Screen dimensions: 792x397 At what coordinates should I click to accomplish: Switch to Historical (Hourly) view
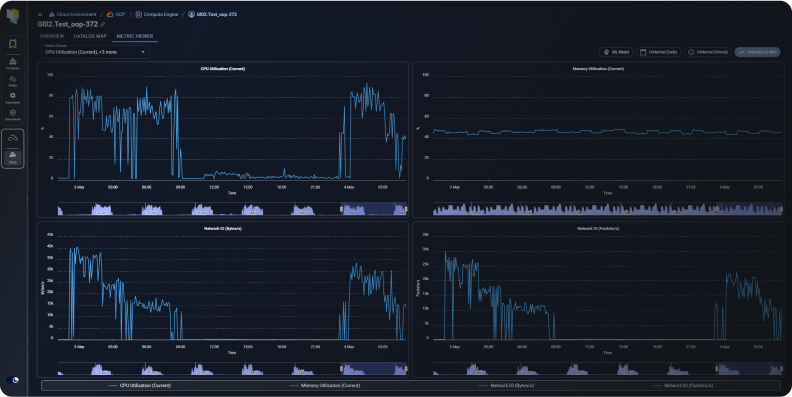pyautogui.click(x=708, y=52)
